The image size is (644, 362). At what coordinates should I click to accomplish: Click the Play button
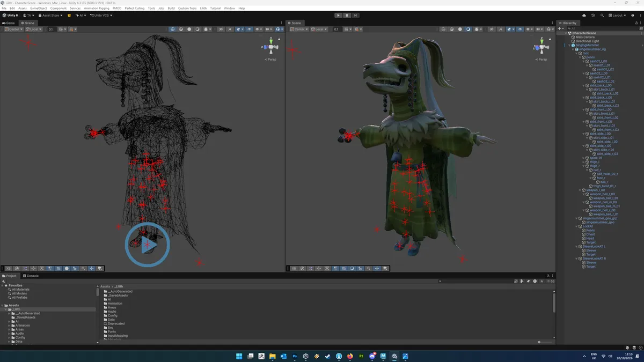[x=338, y=16]
